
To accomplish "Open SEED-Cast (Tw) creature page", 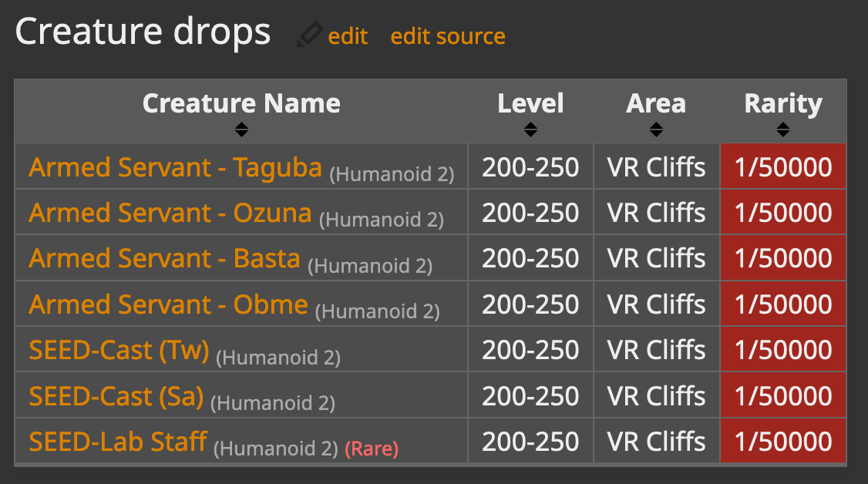I will point(119,350).
